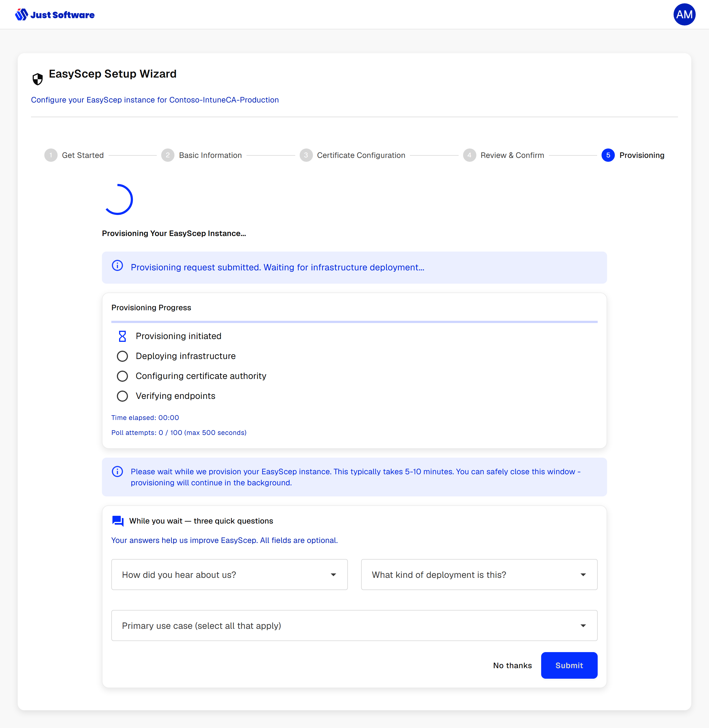Go to the Get Started step label
The width and height of the screenshot is (709, 728).
[x=83, y=155]
